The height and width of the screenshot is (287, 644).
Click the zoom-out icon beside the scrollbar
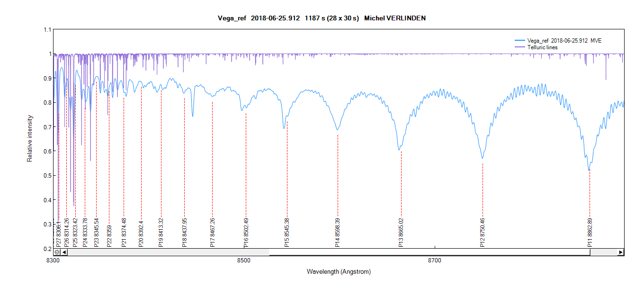pyautogui.click(x=56, y=252)
